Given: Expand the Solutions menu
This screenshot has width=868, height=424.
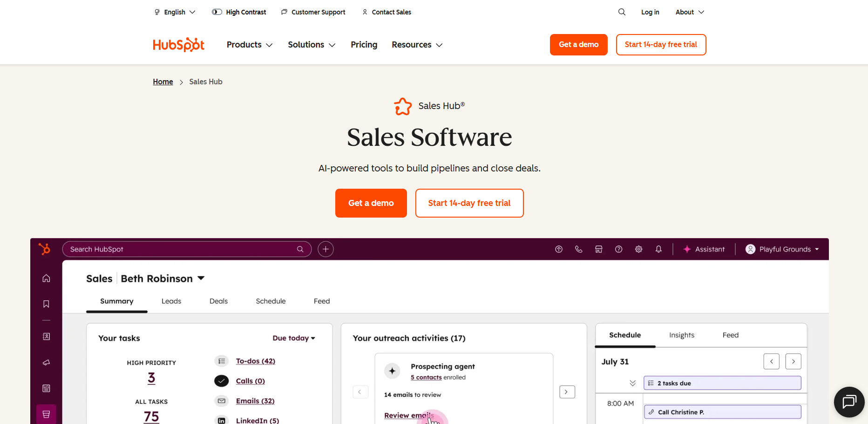Looking at the screenshot, I should 312,45.
